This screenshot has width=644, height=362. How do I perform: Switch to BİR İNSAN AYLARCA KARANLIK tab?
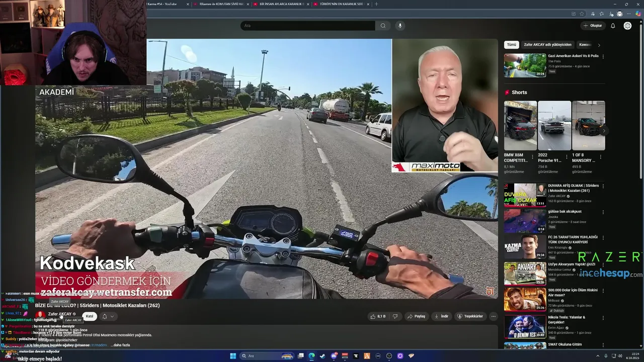click(x=281, y=4)
